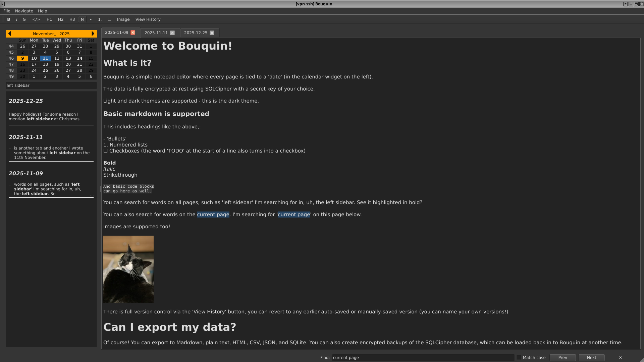Image resolution: width=644 pixels, height=362 pixels.
Task: Go to next month in calendar
Action: [93, 34]
